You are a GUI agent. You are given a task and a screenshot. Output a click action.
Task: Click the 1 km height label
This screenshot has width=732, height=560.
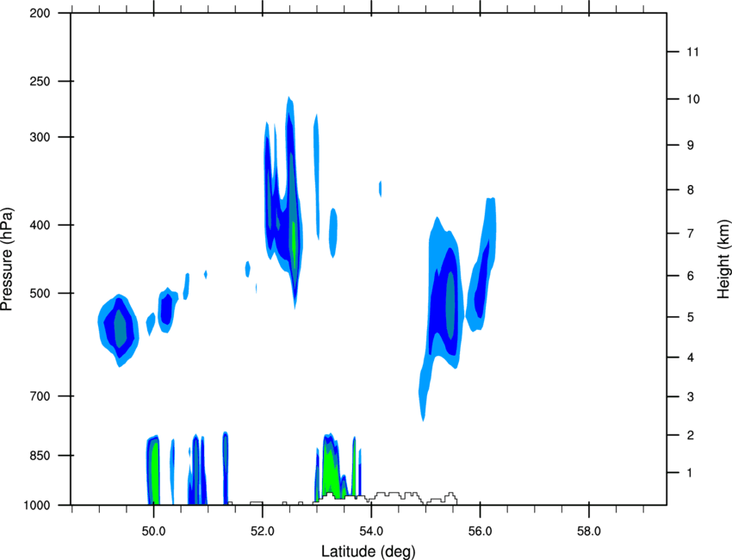[x=690, y=473]
